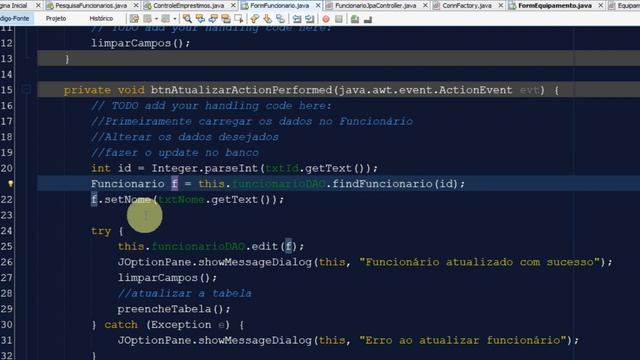Screen dimensions: 640x360
Task: Jump to Previous Bookmark icon
Action: point(254,19)
